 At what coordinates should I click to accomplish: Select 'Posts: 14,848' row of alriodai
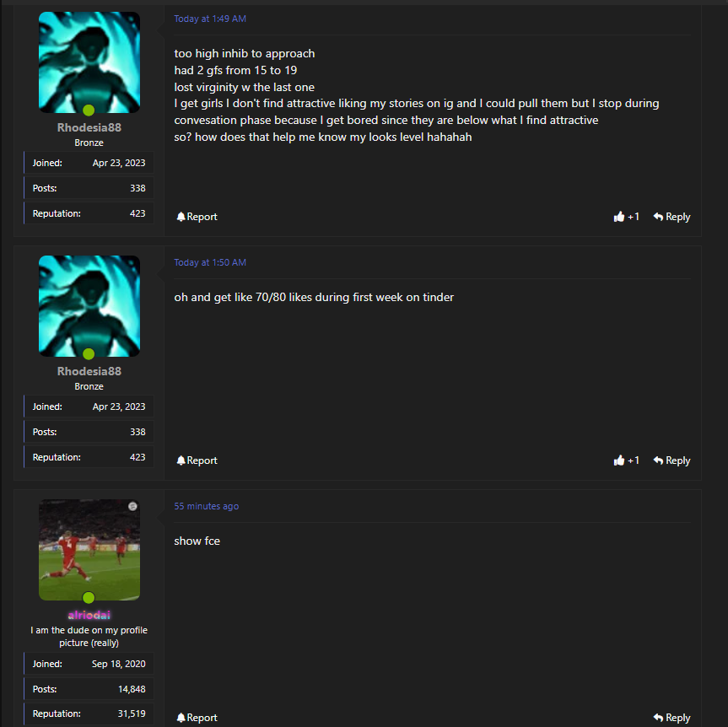89,689
